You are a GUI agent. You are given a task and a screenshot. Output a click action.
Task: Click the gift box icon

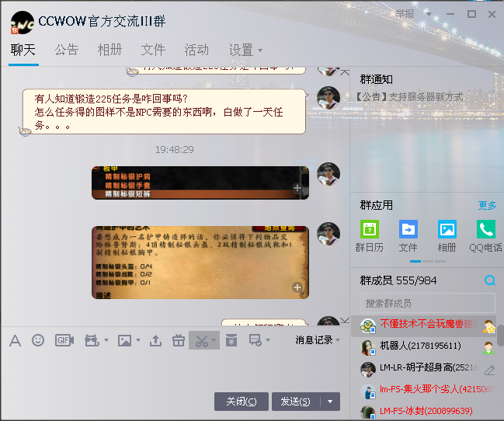179,340
